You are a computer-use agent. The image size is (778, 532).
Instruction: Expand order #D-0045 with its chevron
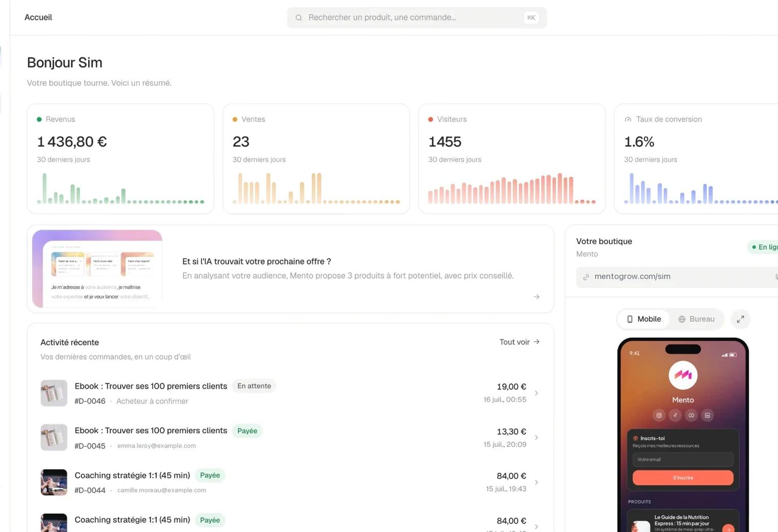point(537,438)
